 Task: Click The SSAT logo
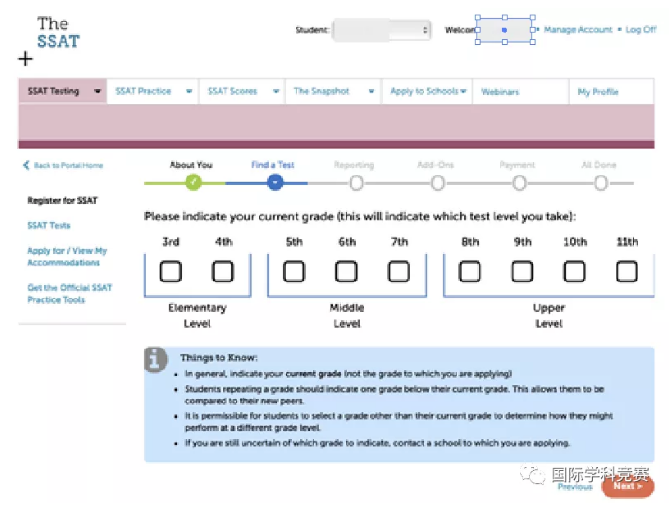[x=57, y=32]
